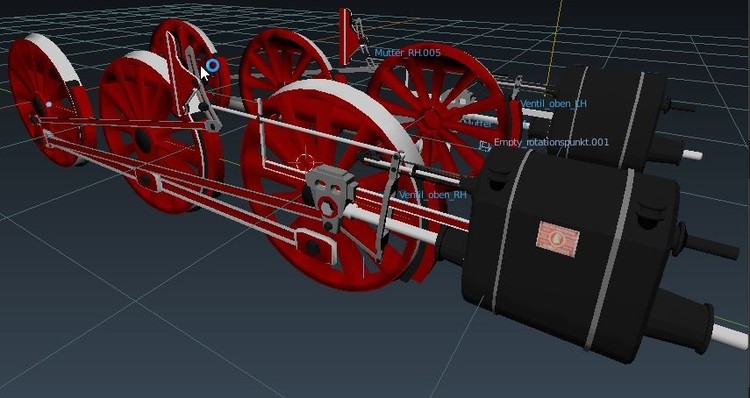Click the red 3D cursor crosshair
The width and height of the screenshot is (750, 398).
[306, 162]
